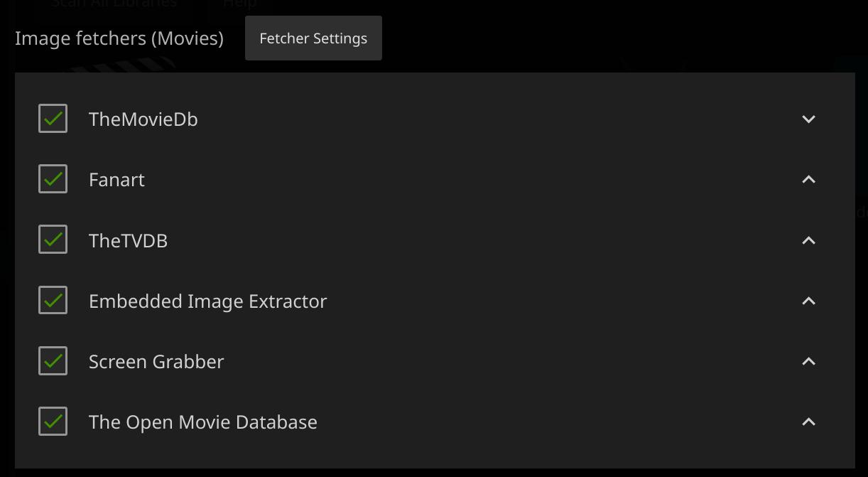
Task: Toggle the TheTVDB checkbox
Action: coord(53,240)
